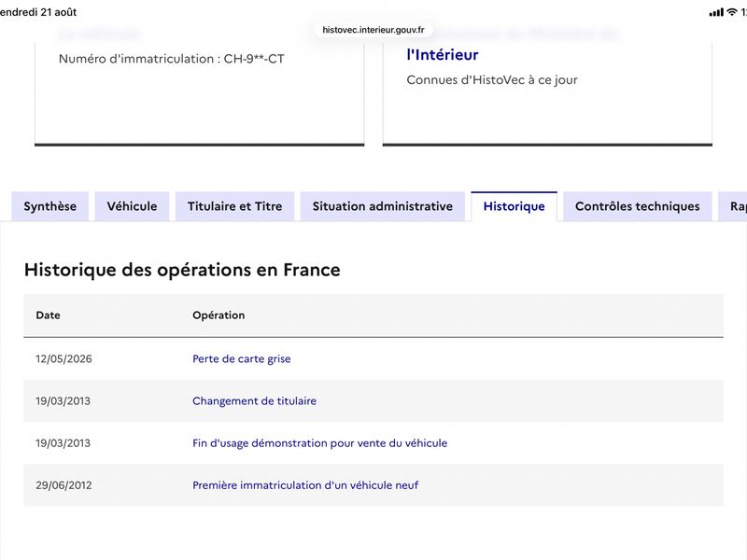
Task: Tap the histovec.interieur.gouv.fr address bar
Action: (x=373, y=30)
